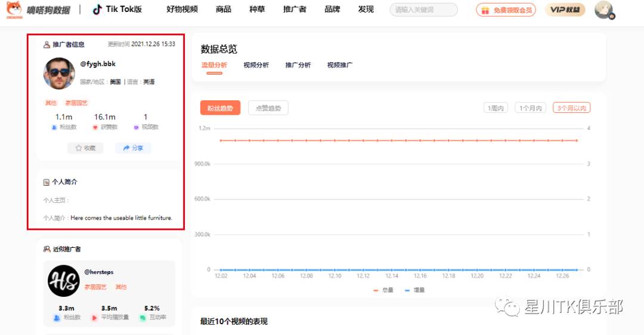644x335 pixels.
Task: Switch to the 流量分析 tab
Action: tap(214, 65)
